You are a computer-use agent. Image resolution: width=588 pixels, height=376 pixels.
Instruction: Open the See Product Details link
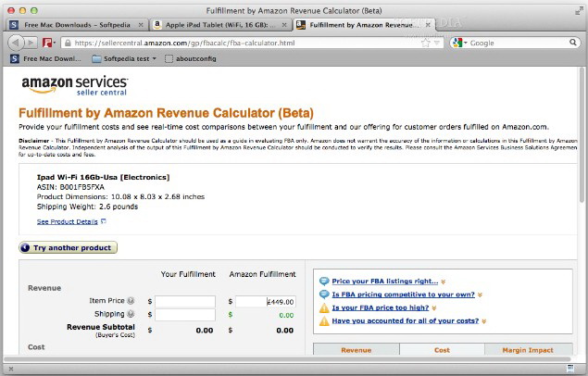pyautogui.click(x=67, y=221)
